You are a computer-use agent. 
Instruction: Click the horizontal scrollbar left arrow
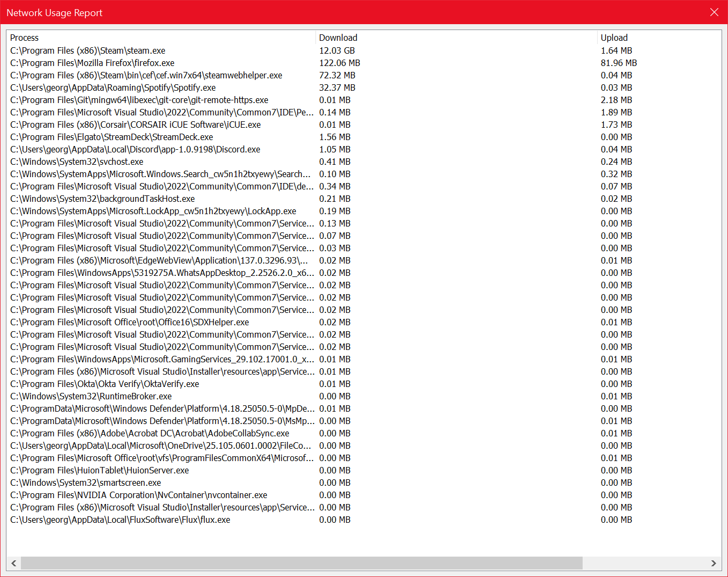tap(14, 563)
